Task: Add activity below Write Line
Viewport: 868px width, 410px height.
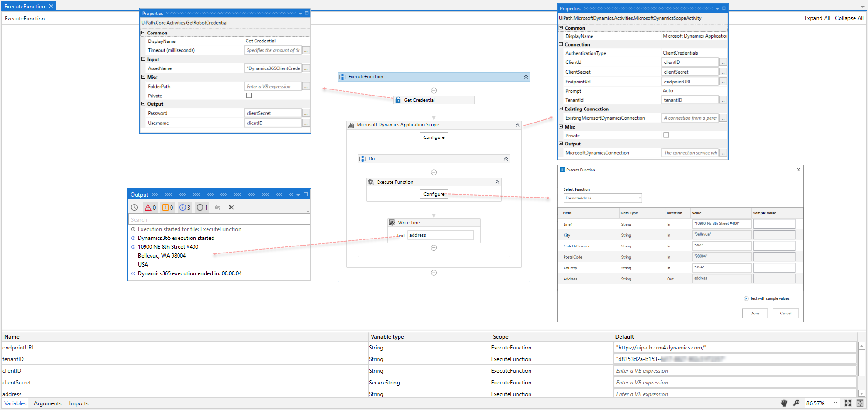Action: 434,248
